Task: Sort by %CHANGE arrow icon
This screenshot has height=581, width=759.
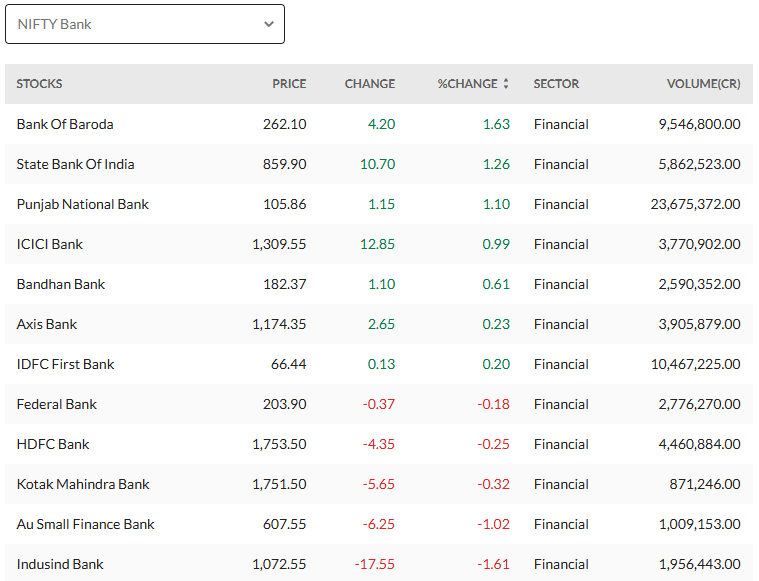Action: pyautogui.click(x=506, y=84)
